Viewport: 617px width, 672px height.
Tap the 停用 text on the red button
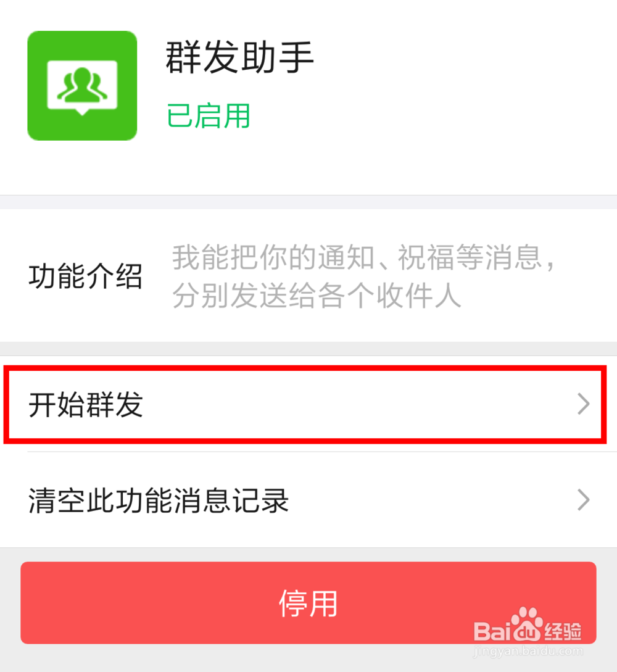pos(308,603)
